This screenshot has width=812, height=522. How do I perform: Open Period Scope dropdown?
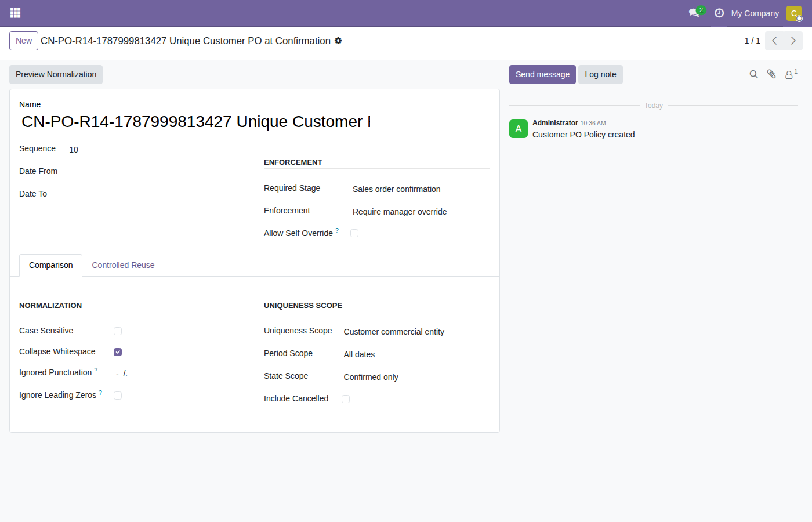(416, 354)
